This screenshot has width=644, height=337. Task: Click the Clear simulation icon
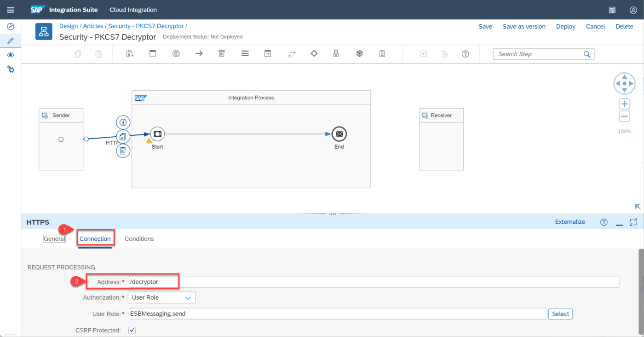[x=444, y=54]
